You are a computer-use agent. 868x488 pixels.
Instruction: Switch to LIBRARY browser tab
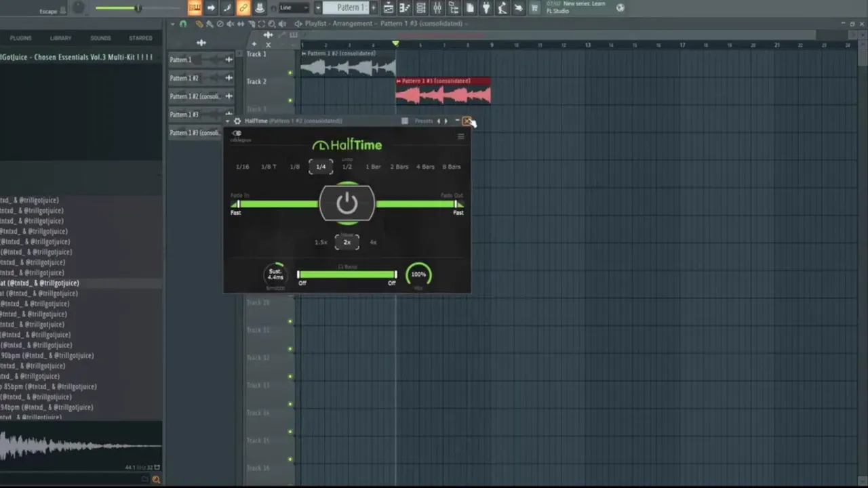60,38
